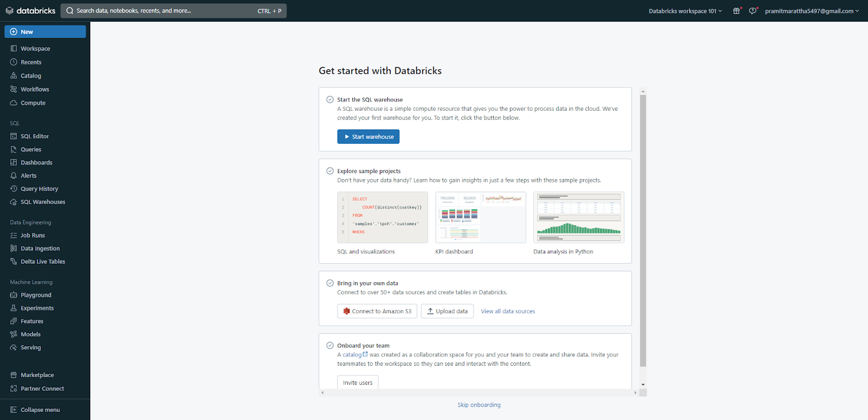Image resolution: width=868 pixels, height=420 pixels.
Task: Toggle check circle for Onboard your team
Action: [x=330, y=345]
